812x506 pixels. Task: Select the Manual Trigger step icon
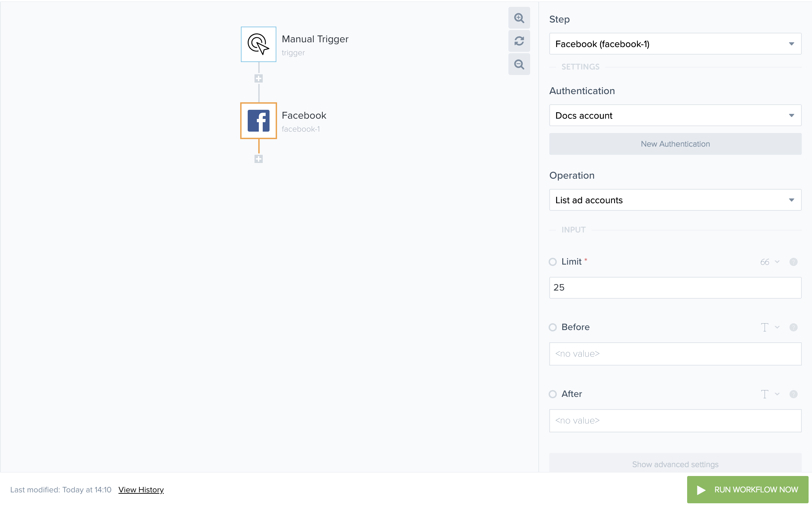point(258,44)
